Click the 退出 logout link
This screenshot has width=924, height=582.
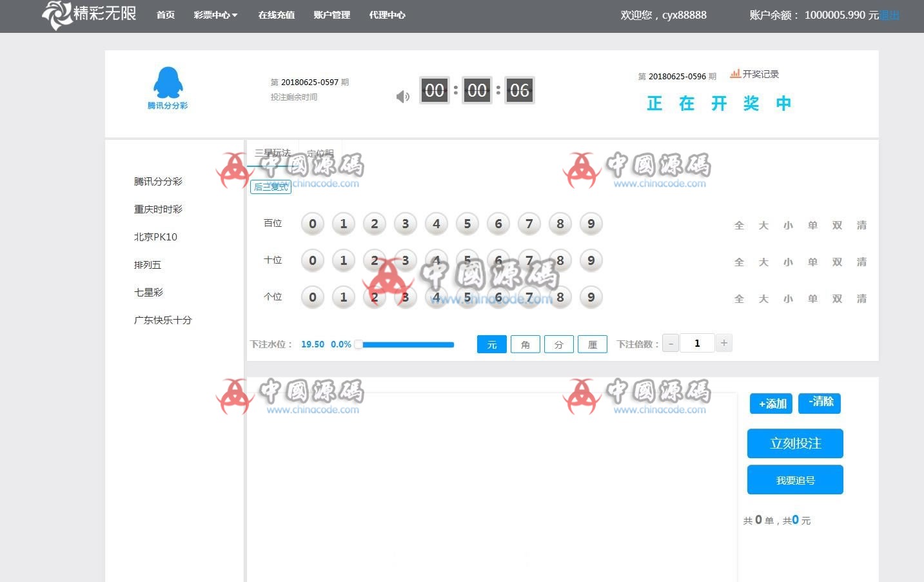pos(890,15)
